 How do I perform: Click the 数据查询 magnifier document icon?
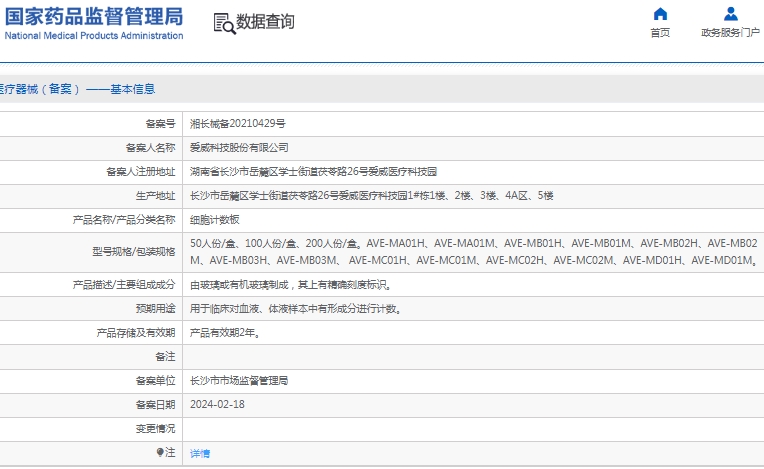pos(225,23)
